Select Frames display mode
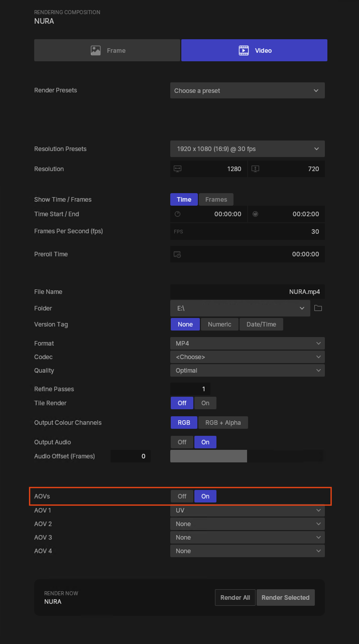 tap(216, 199)
